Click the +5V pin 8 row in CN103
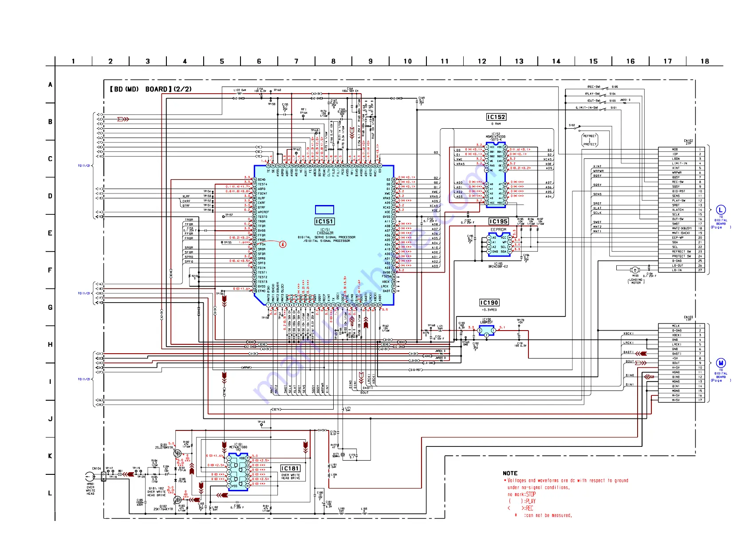 [x=681, y=359]
